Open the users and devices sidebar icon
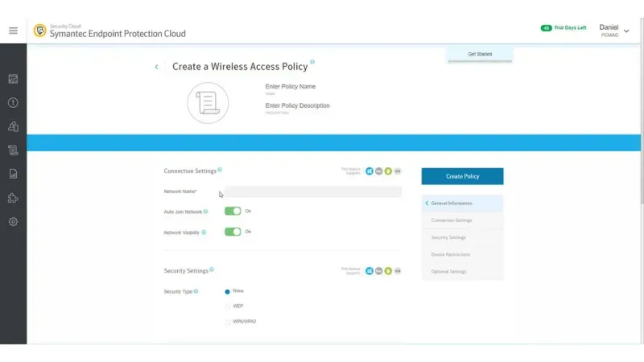The image size is (644, 362). tap(13, 126)
